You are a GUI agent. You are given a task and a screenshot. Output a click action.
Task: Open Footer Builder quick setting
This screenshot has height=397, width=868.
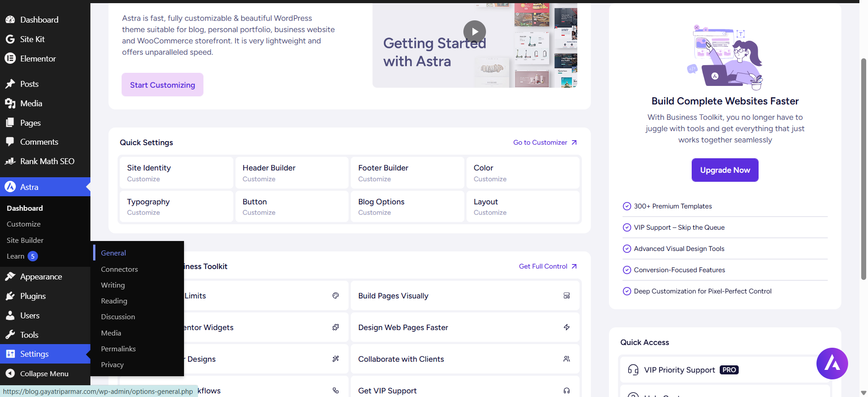pyautogui.click(x=407, y=173)
